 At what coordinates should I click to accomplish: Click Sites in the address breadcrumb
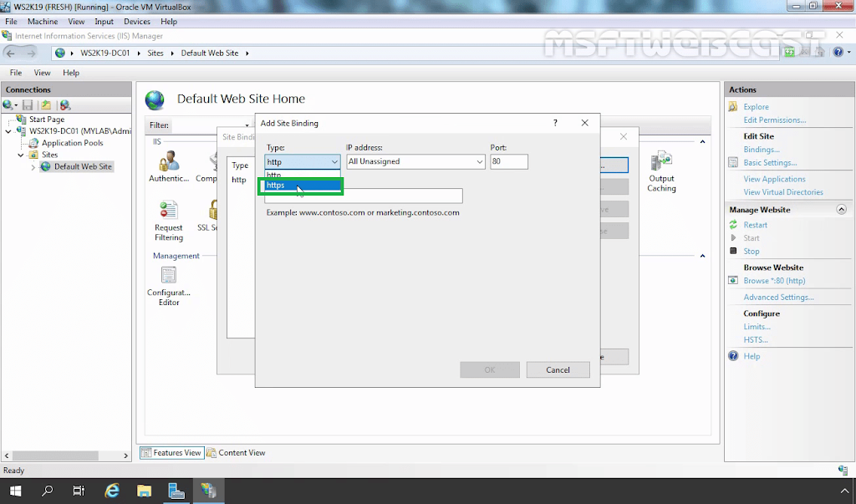(155, 53)
